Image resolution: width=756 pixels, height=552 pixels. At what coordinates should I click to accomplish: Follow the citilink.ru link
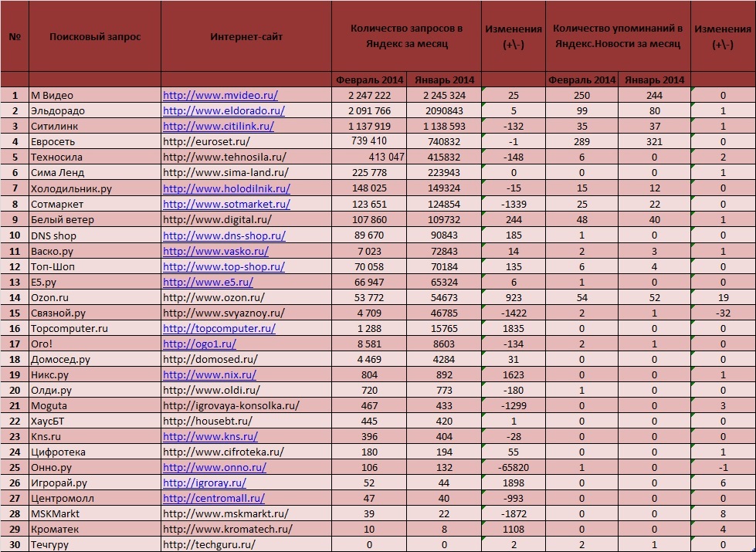(219, 126)
